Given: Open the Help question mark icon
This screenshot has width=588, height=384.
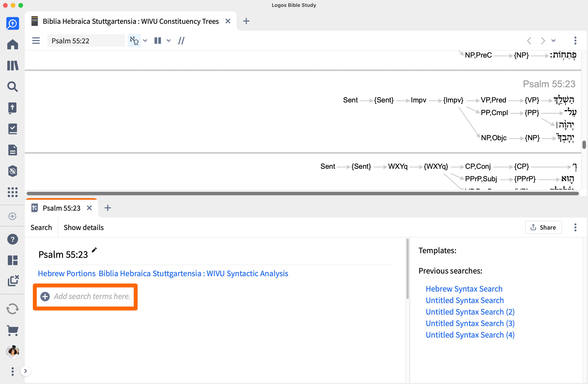Looking at the screenshot, I should pyautogui.click(x=13, y=239).
